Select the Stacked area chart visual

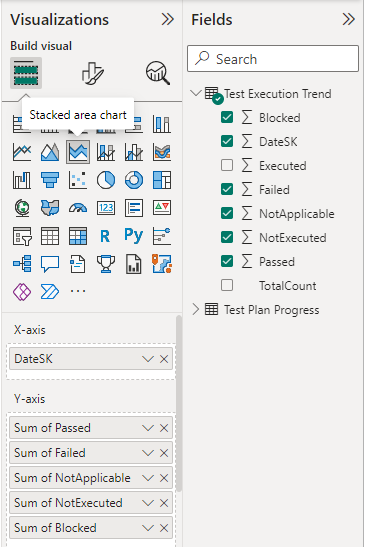coord(78,152)
